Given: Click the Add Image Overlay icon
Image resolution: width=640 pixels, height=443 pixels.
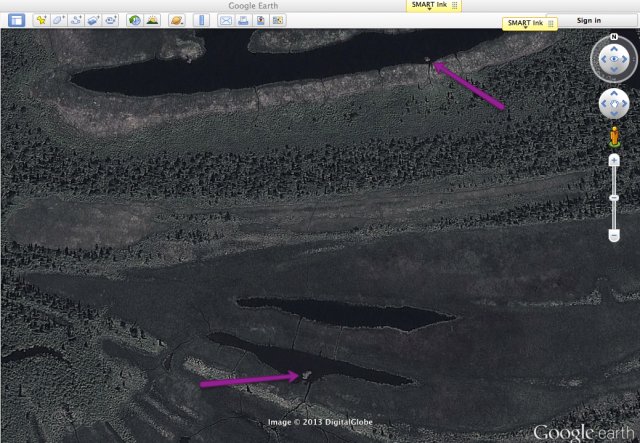Looking at the screenshot, I should click(93, 20).
